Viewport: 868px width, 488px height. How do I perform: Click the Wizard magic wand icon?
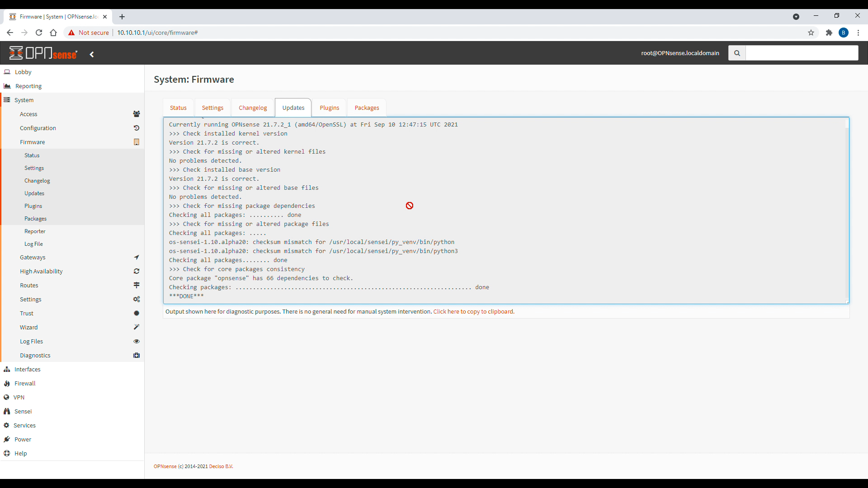(x=136, y=327)
